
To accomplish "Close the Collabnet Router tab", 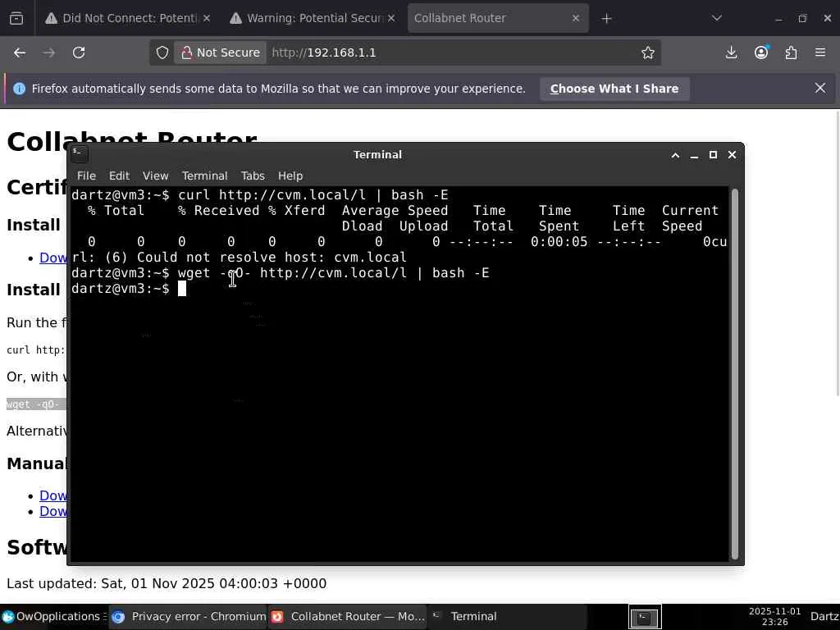I will click(575, 18).
